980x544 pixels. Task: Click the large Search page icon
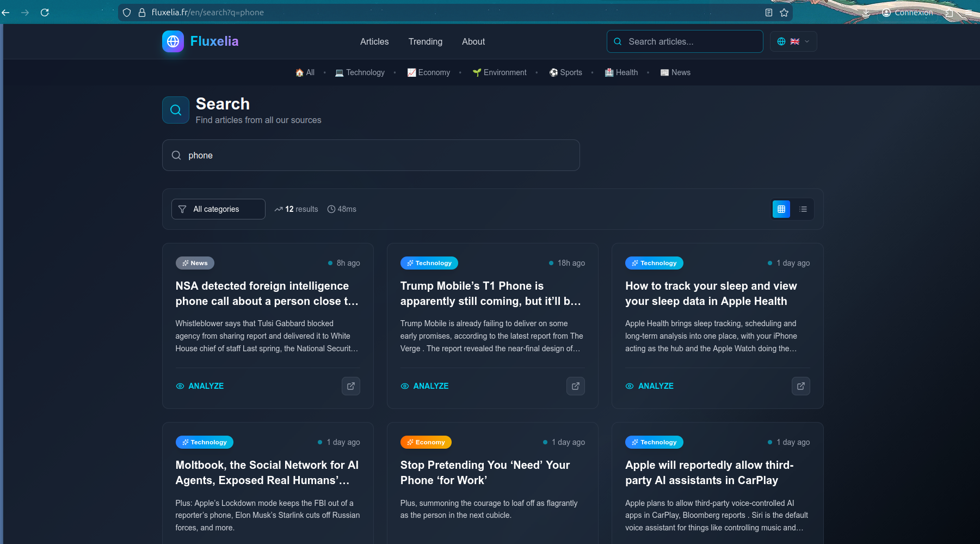click(176, 110)
